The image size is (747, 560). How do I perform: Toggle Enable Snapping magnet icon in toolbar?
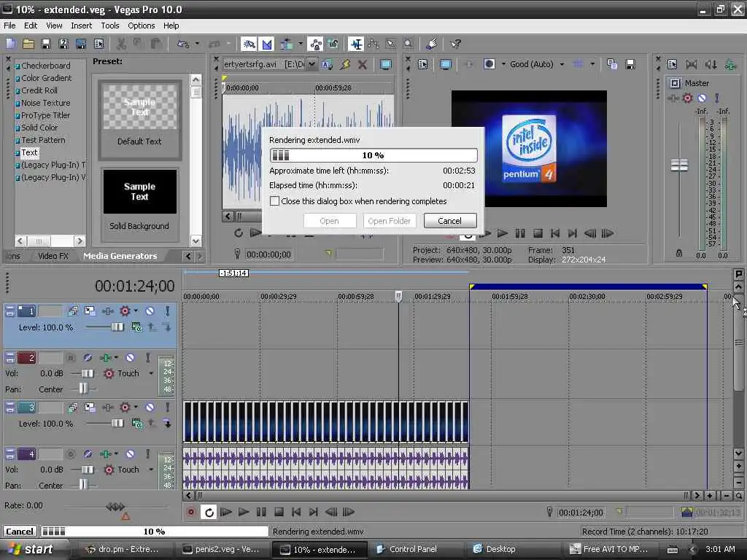(249, 44)
